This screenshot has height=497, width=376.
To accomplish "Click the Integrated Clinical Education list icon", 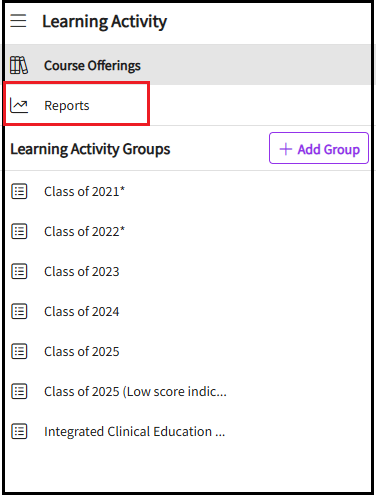I will click(x=19, y=431).
